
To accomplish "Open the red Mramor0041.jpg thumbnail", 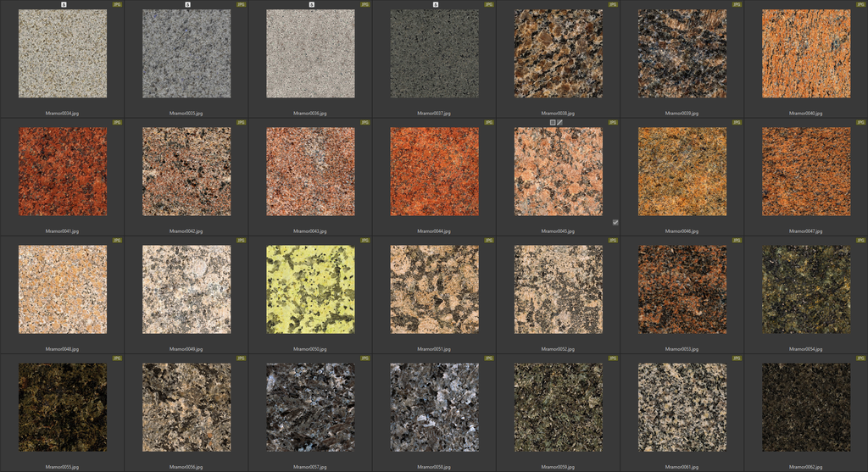I will (63, 171).
